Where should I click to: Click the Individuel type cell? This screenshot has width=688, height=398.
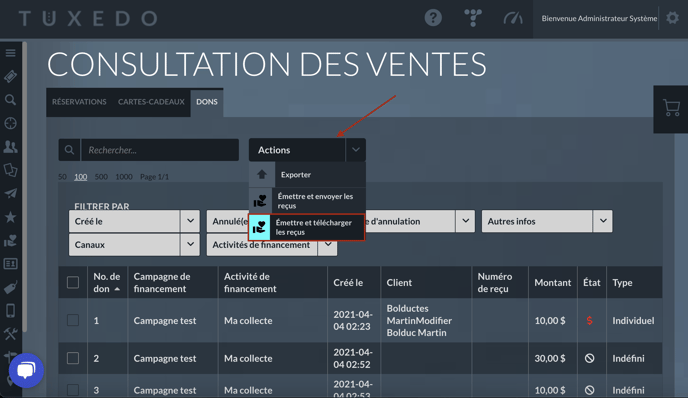[633, 321]
